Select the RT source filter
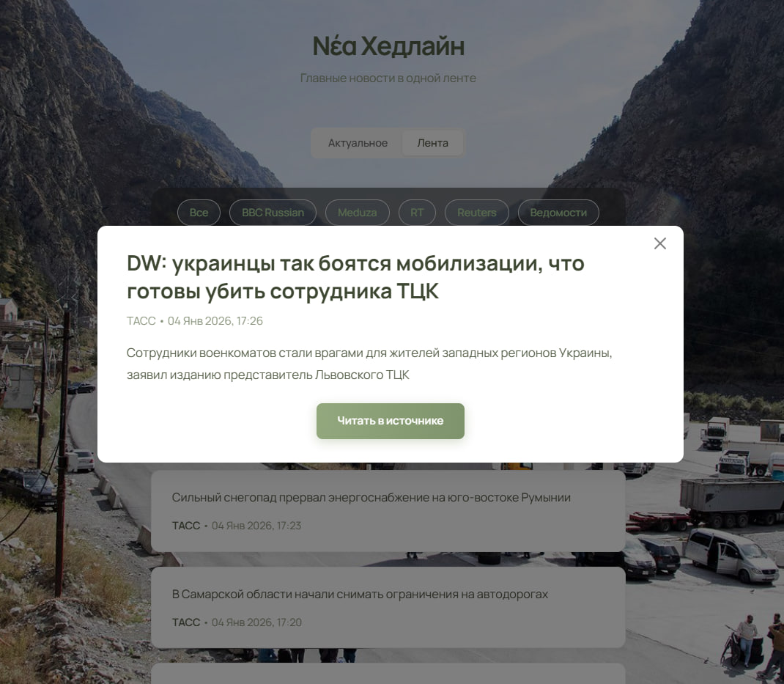This screenshot has height=684, width=784. pos(417,213)
